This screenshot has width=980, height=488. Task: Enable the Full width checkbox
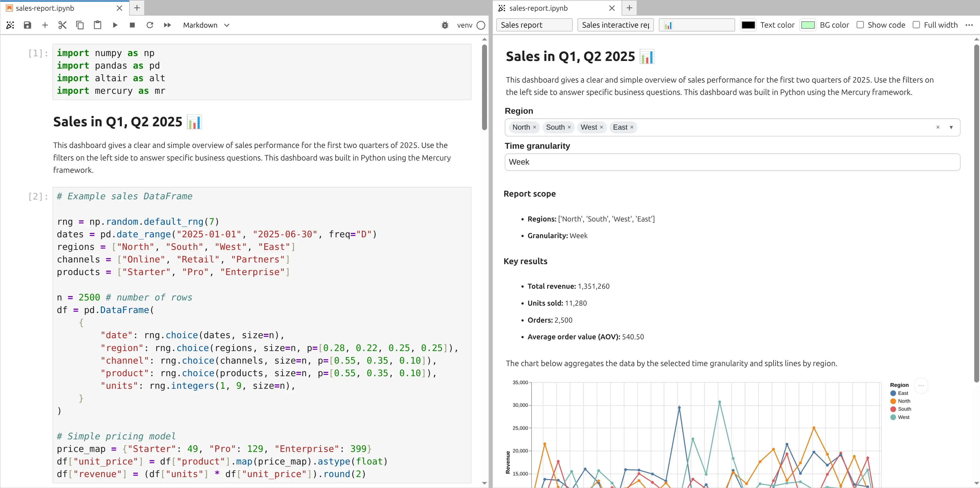pyautogui.click(x=917, y=25)
